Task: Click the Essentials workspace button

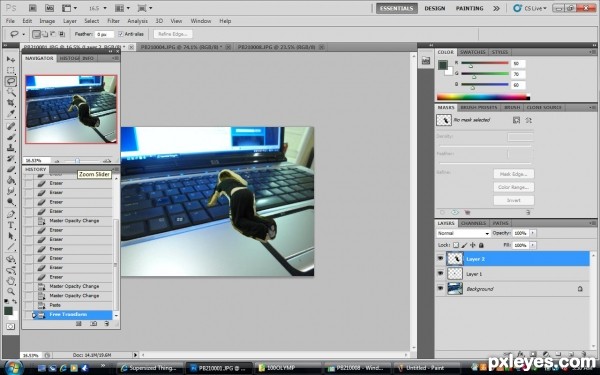Action: coord(397,8)
